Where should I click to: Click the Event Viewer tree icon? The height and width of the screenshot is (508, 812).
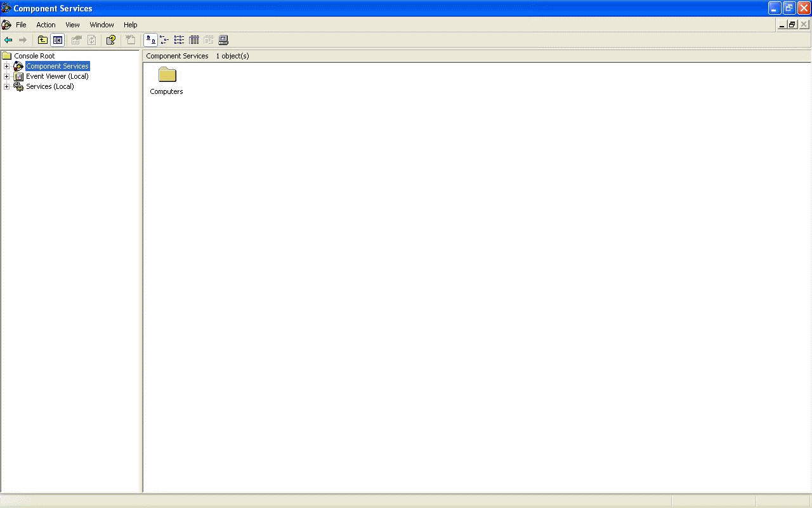(x=18, y=76)
